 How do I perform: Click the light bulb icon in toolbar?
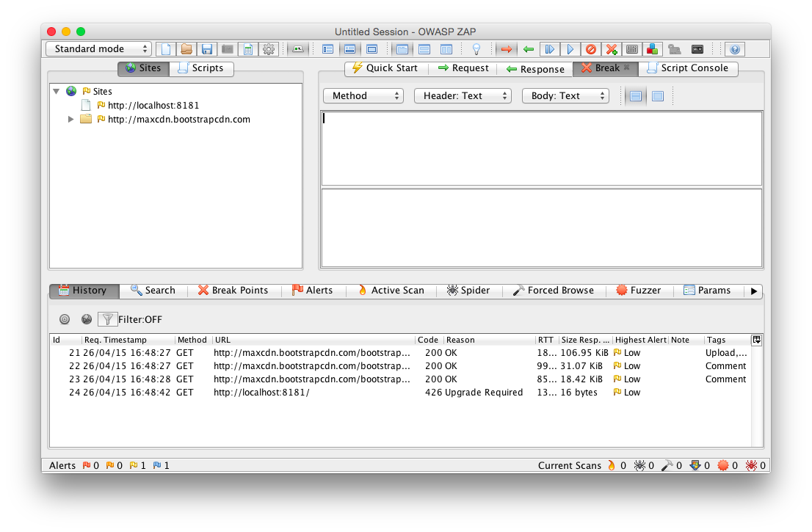tap(476, 49)
